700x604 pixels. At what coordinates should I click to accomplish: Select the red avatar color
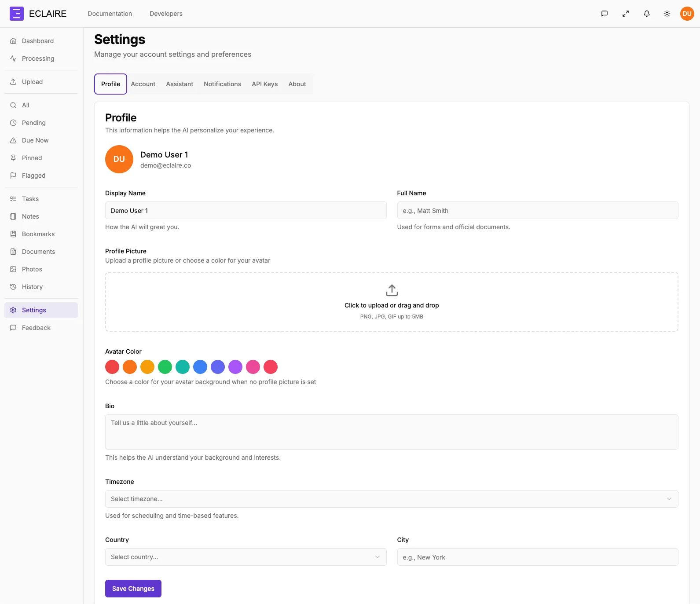click(x=112, y=367)
